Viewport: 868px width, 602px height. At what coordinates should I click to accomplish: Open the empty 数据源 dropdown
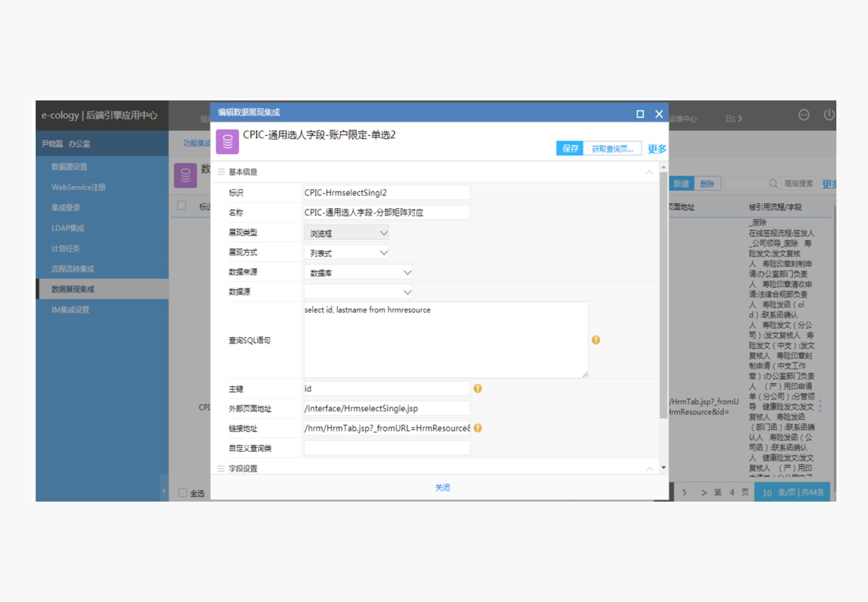click(358, 292)
